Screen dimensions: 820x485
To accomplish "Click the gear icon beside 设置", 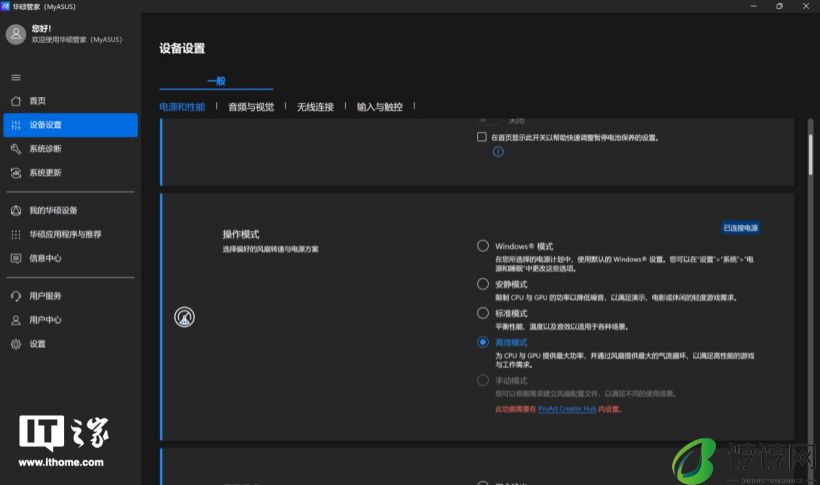I will click(x=16, y=344).
